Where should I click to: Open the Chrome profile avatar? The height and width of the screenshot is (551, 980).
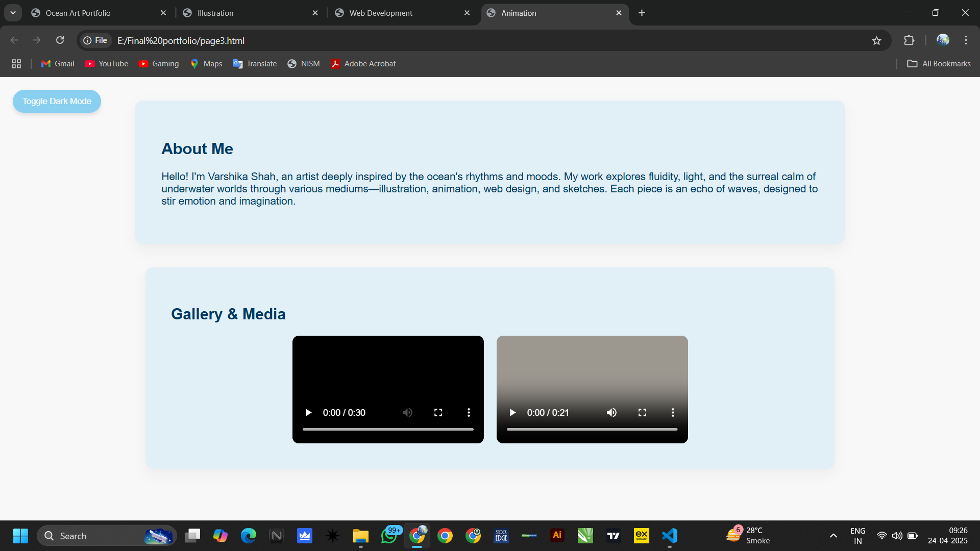coord(943,40)
